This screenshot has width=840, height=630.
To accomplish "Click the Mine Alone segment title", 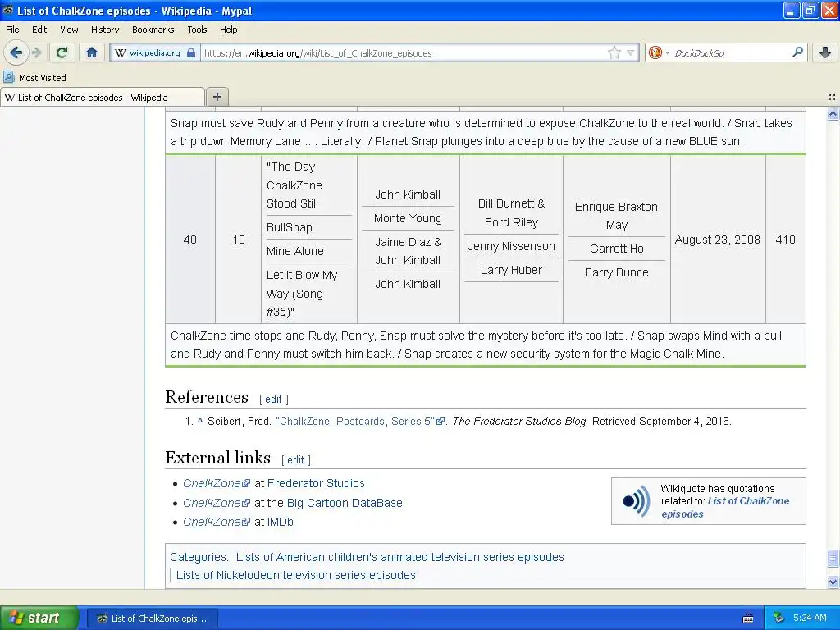I will tap(295, 251).
